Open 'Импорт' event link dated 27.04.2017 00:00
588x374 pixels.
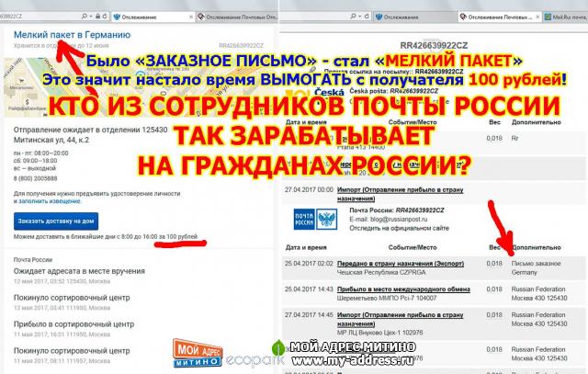(401, 194)
